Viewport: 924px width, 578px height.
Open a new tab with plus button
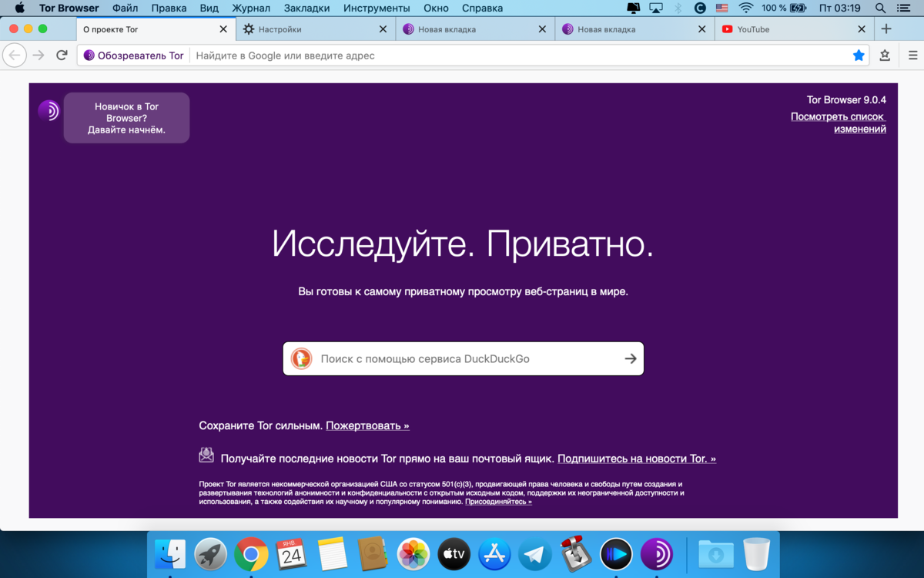click(x=886, y=29)
